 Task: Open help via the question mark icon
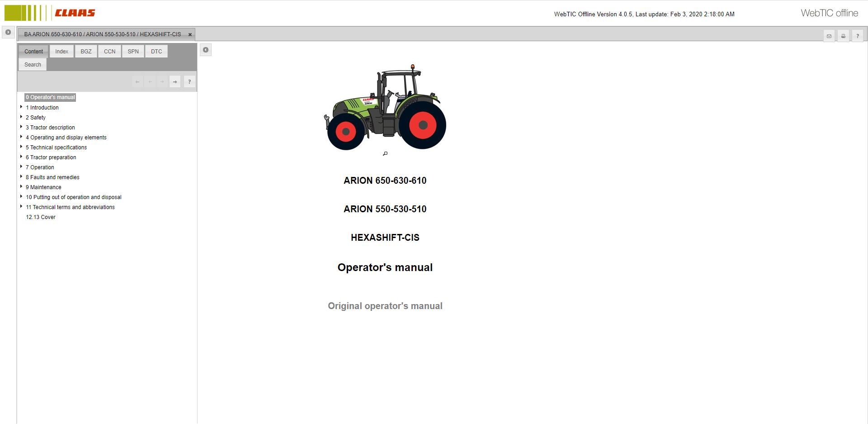pyautogui.click(x=857, y=36)
